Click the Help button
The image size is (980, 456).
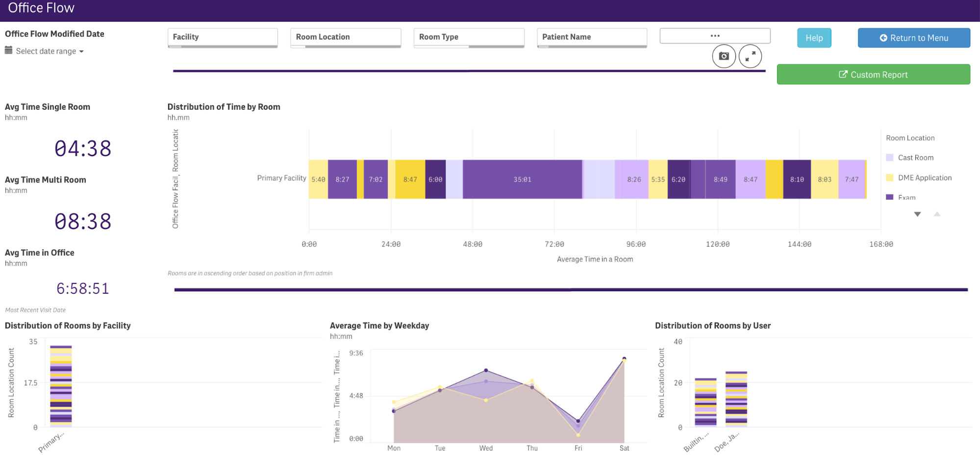814,38
